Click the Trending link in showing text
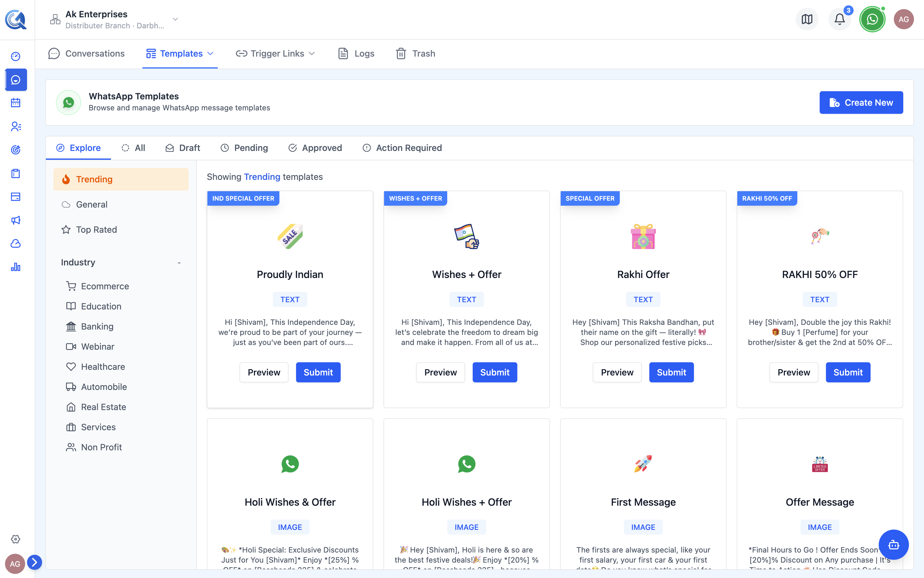The width and height of the screenshot is (924, 578). pos(262,177)
